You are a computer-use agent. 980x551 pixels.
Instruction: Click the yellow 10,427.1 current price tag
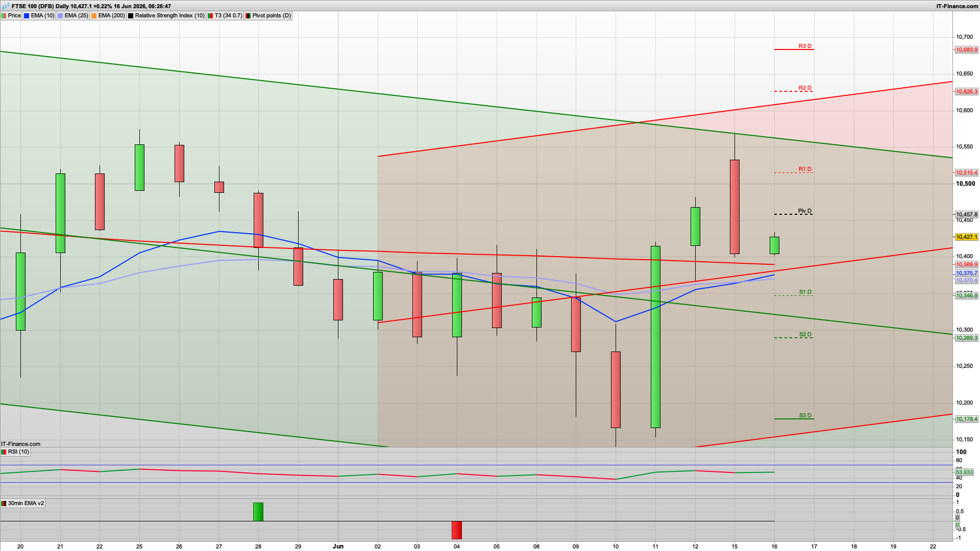click(967, 237)
